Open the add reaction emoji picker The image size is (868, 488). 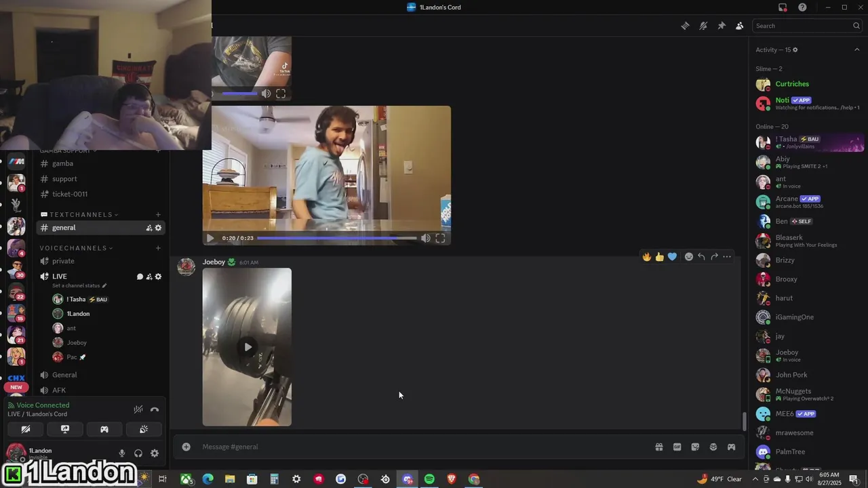pyautogui.click(x=689, y=257)
